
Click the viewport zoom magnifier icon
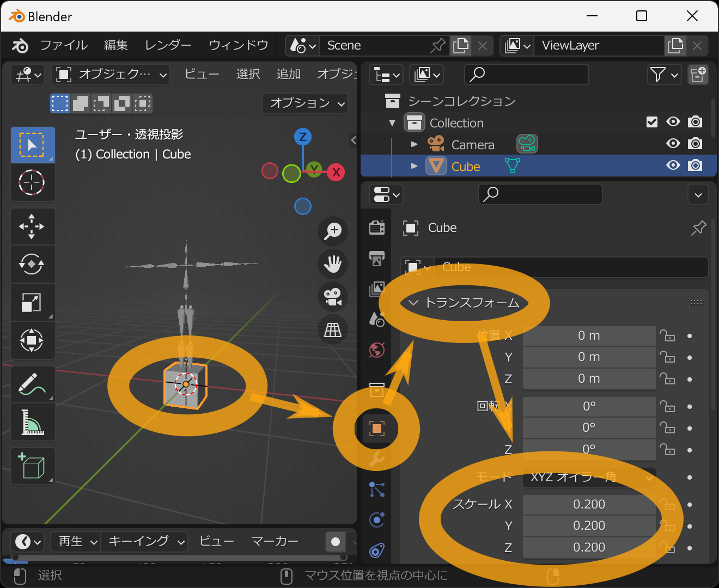pos(333,231)
